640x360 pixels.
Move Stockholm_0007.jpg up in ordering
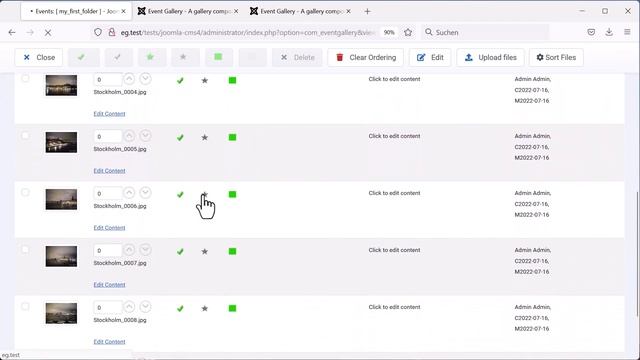tap(129, 250)
